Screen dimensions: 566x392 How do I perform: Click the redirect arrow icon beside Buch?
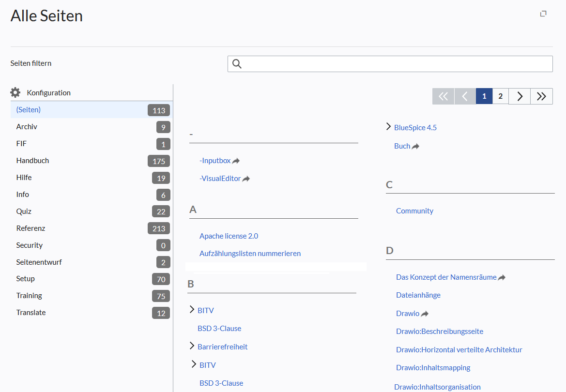(x=415, y=147)
